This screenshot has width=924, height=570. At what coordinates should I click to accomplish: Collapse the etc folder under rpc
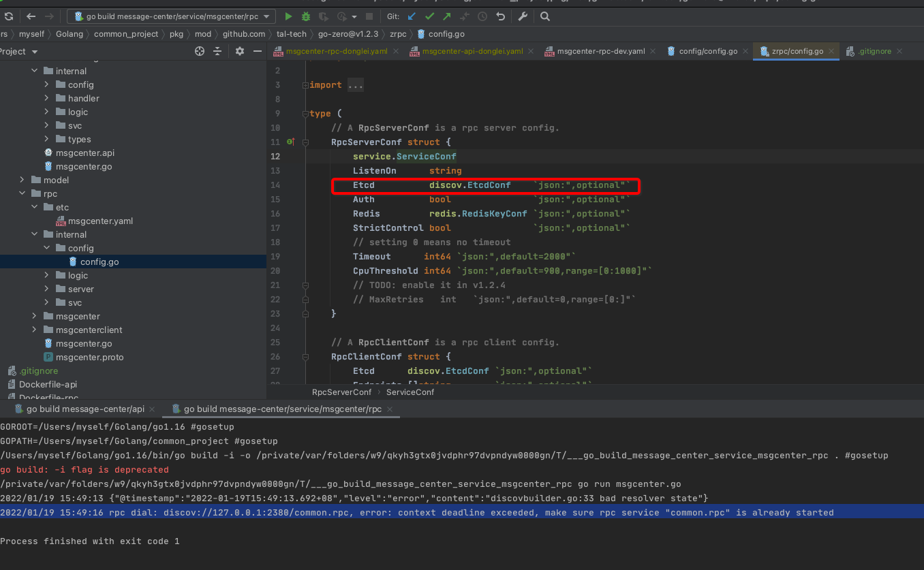tap(34, 207)
